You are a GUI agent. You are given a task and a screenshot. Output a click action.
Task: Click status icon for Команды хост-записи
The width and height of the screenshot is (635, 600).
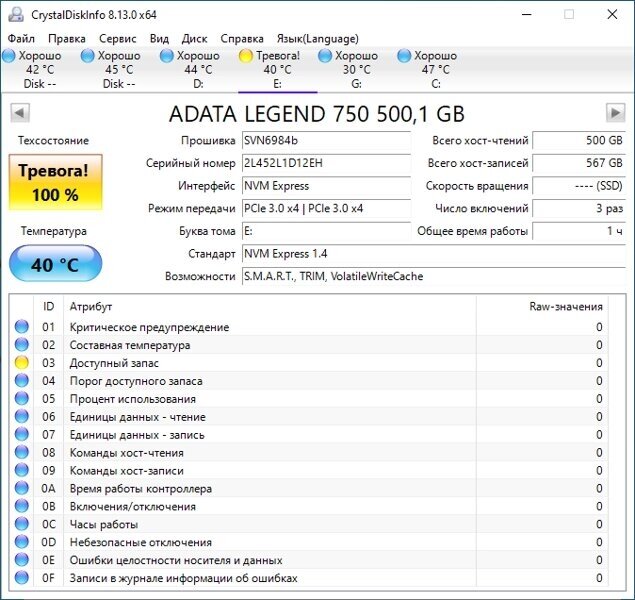(21, 470)
